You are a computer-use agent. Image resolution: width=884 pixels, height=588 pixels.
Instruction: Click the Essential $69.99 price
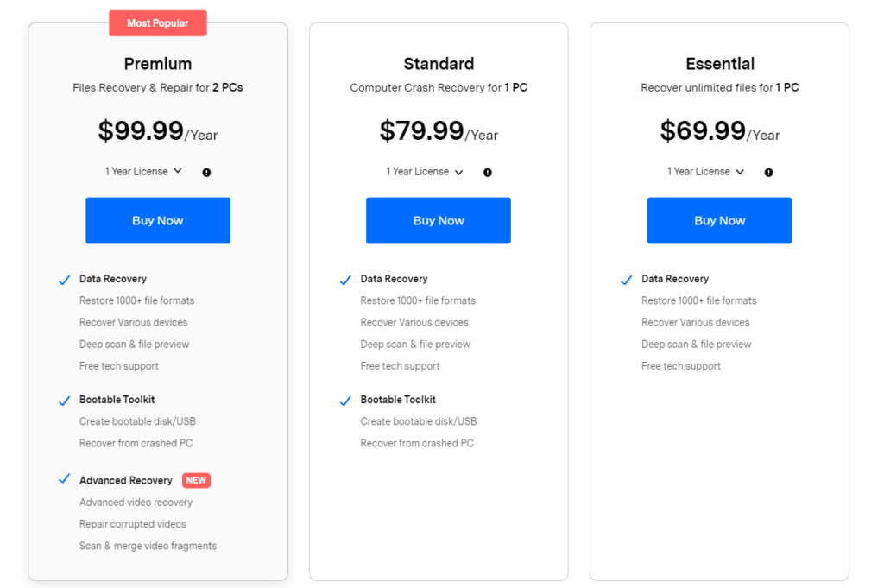[x=703, y=131]
